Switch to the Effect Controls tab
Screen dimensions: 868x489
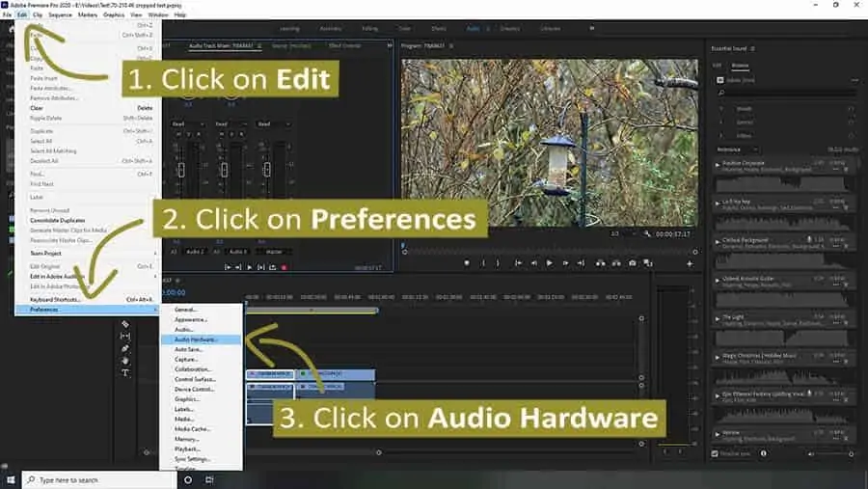point(345,46)
